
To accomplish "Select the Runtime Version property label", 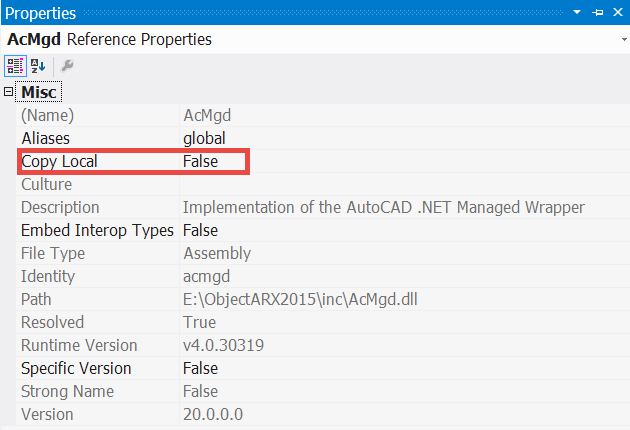I will coord(79,345).
